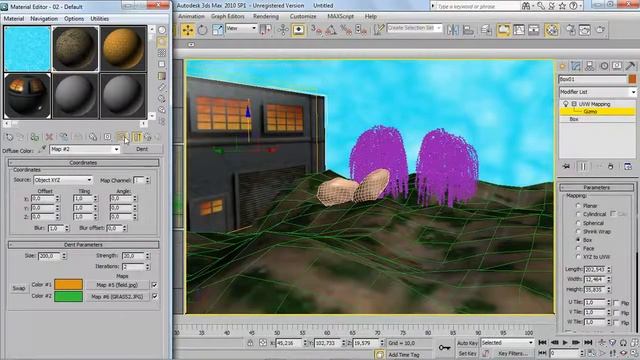Switch to Display panel tab
Screen dimensions: 640x360
click(x=617, y=66)
